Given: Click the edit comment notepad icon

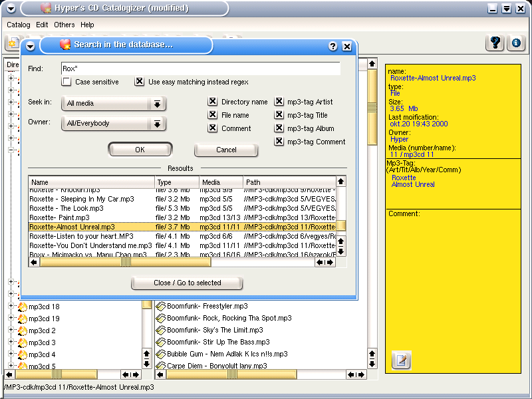Looking at the screenshot, I should [402, 360].
